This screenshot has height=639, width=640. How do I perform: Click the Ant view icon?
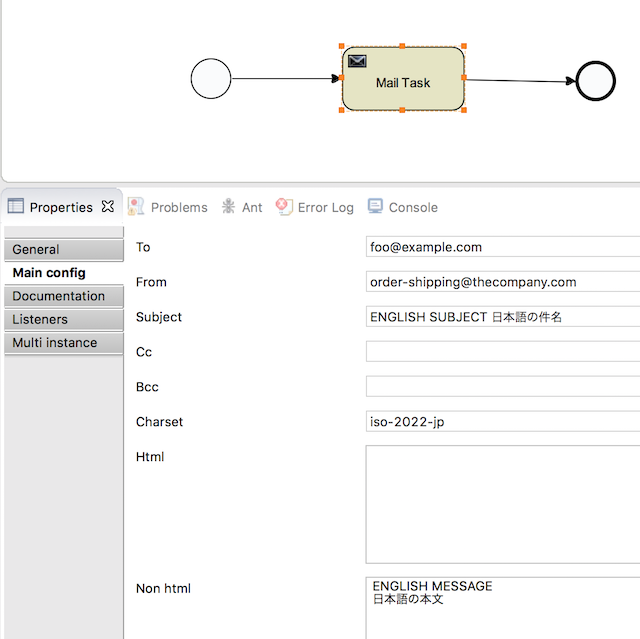pyautogui.click(x=229, y=207)
